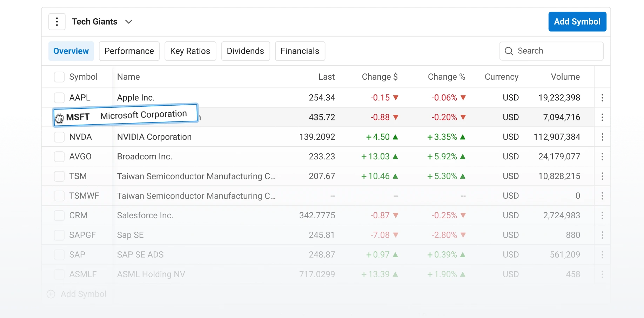
Task: Check the NVDA row checkbox
Action: [x=59, y=137]
